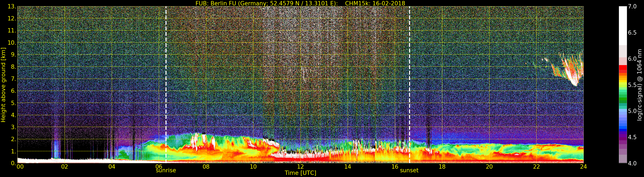Screen dimensions: 644x177
Task: Click the 5.5 colorbar tick label
Action: tap(632, 85)
